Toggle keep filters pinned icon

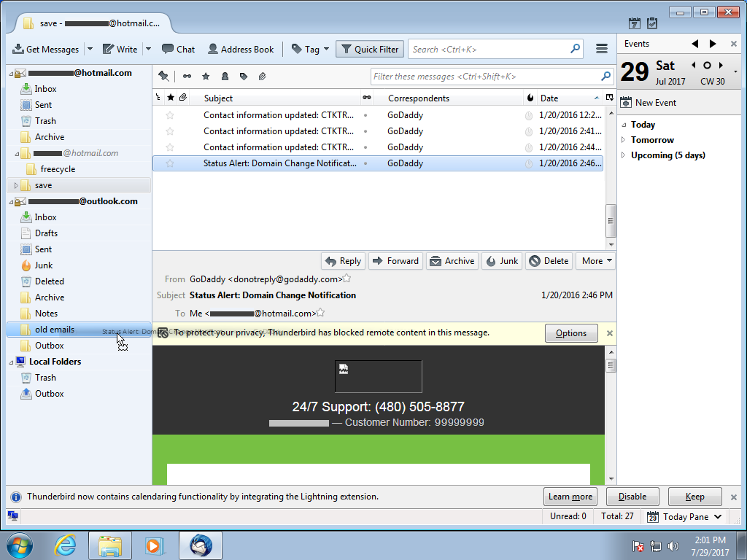[163, 77]
